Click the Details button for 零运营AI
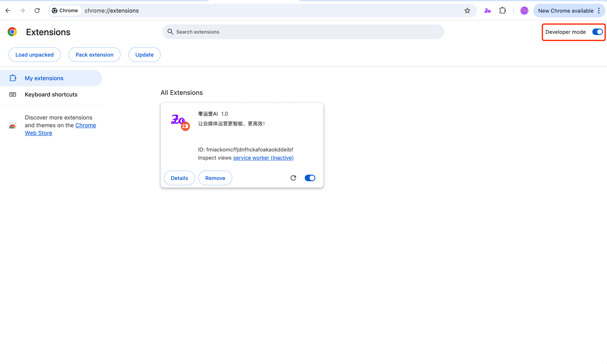 pyautogui.click(x=179, y=178)
